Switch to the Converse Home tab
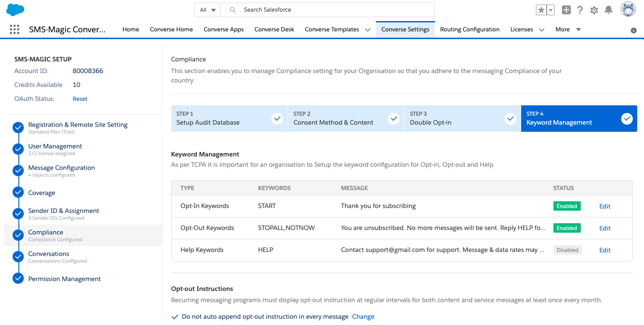Screen dimensions: 644x325 (x=171, y=30)
